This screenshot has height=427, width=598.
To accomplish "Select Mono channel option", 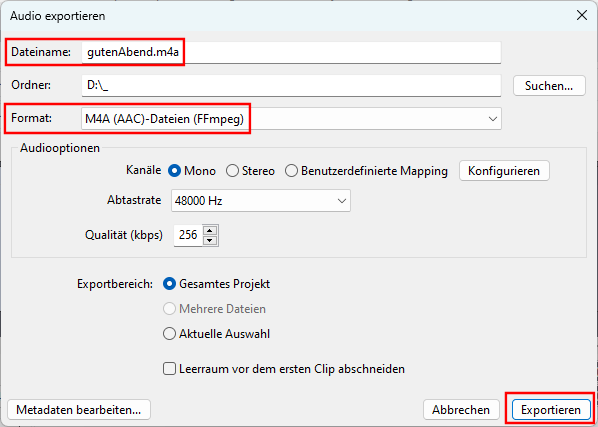I will (x=174, y=171).
